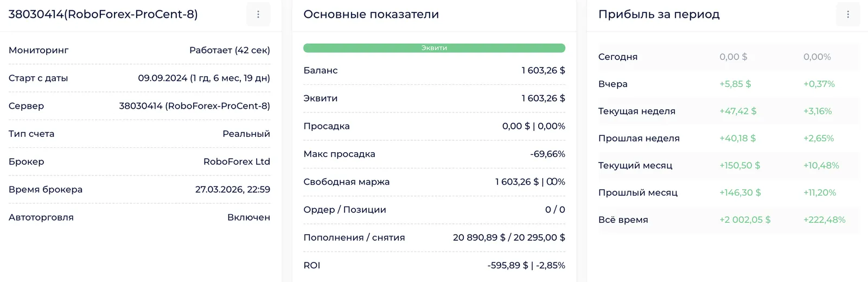Click the account title 38030414(RoboForex-ProCent-8)
This screenshot has width=868, height=282.
(103, 15)
